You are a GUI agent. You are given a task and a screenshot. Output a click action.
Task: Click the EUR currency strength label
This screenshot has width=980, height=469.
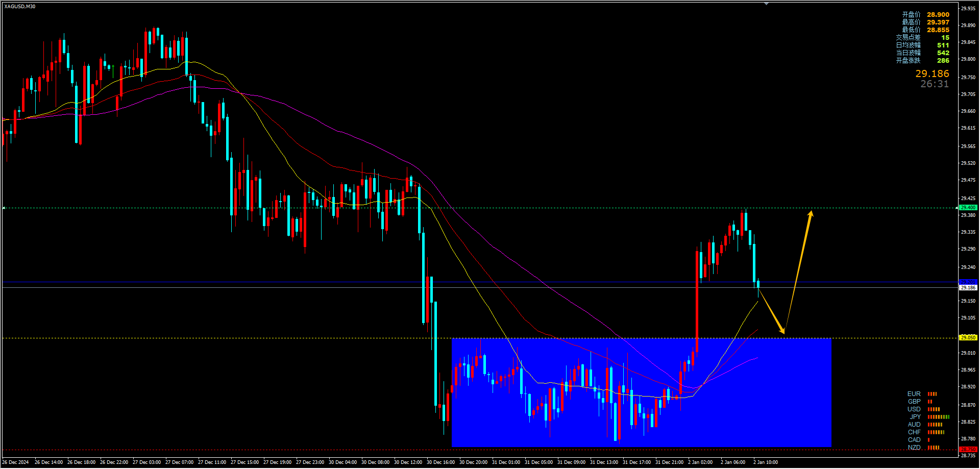click(x=914, y=394)
